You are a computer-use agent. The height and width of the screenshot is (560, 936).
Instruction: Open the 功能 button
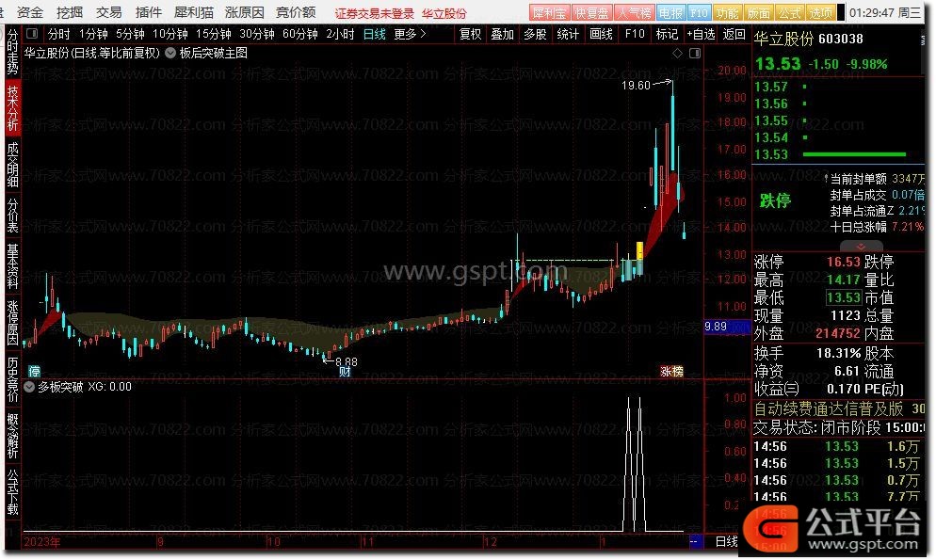point(727,12)
